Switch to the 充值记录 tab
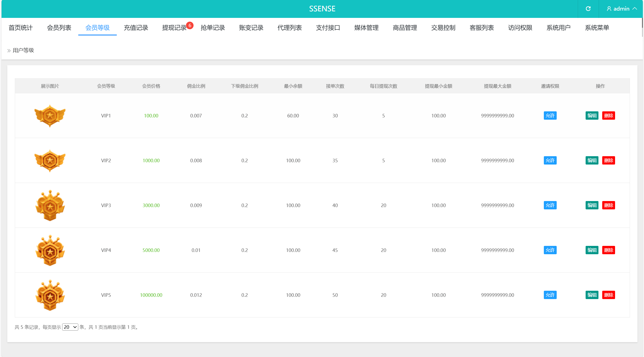 [x=136, y=28]
